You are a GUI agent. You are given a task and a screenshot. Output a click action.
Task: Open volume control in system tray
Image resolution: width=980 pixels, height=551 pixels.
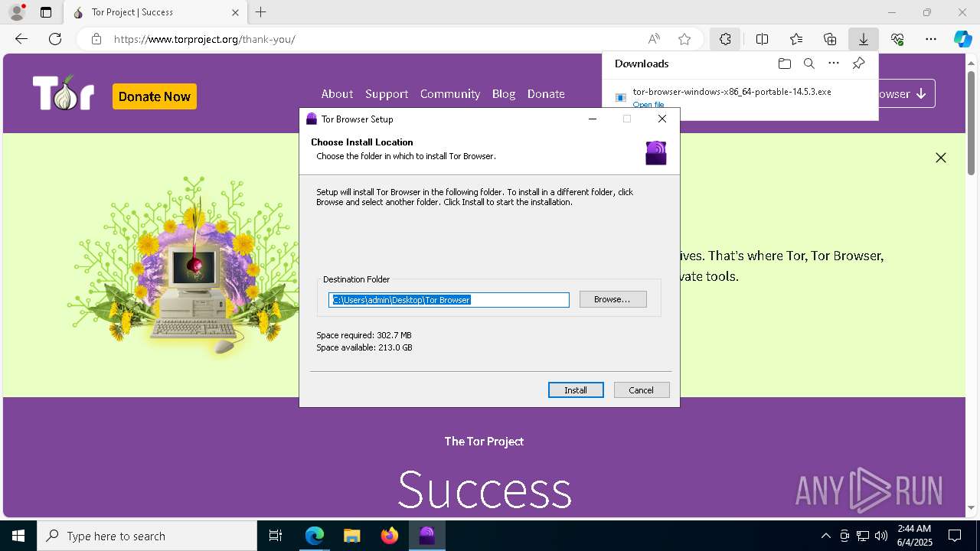(881, 536)
